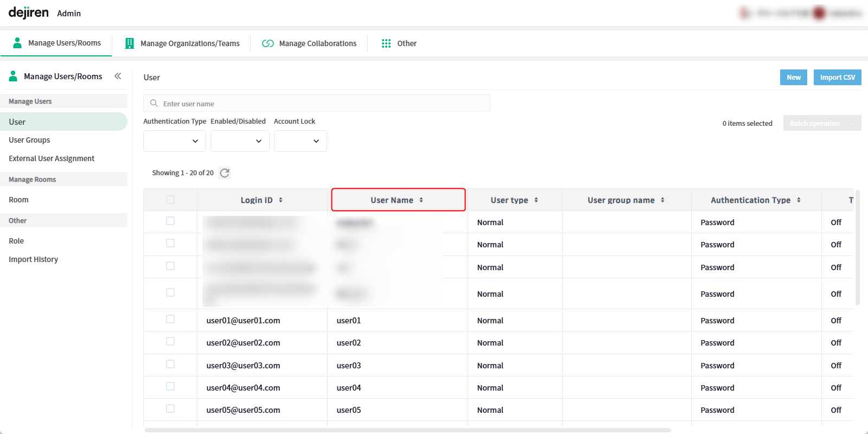Screen dimensions: 868x434
Task: Toggle the select-all checkbox in table header
Action: click(170, 200)
